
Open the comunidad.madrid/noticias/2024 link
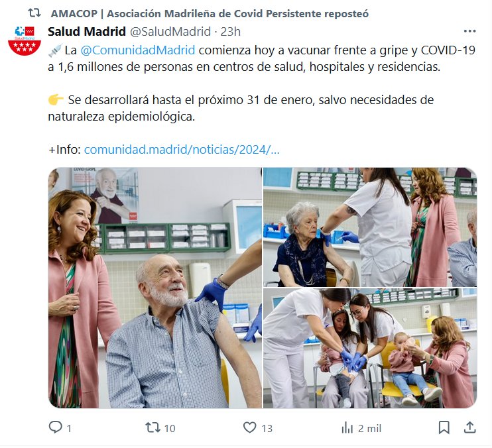(182, 150)
